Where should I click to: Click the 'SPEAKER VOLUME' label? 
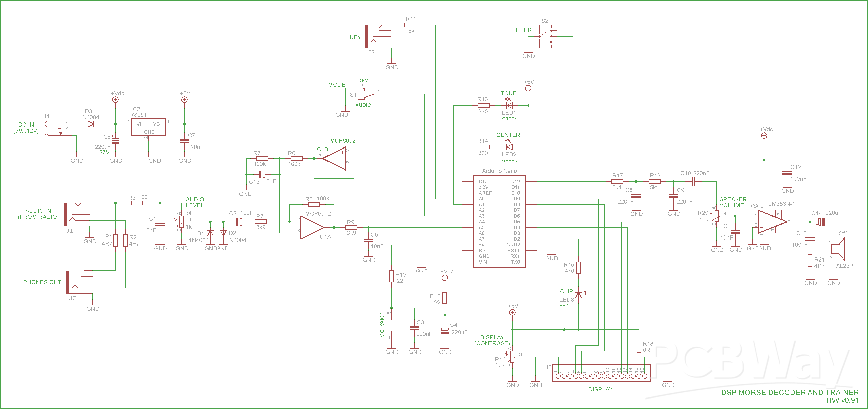pyautogui.click(x=733, y=202)
